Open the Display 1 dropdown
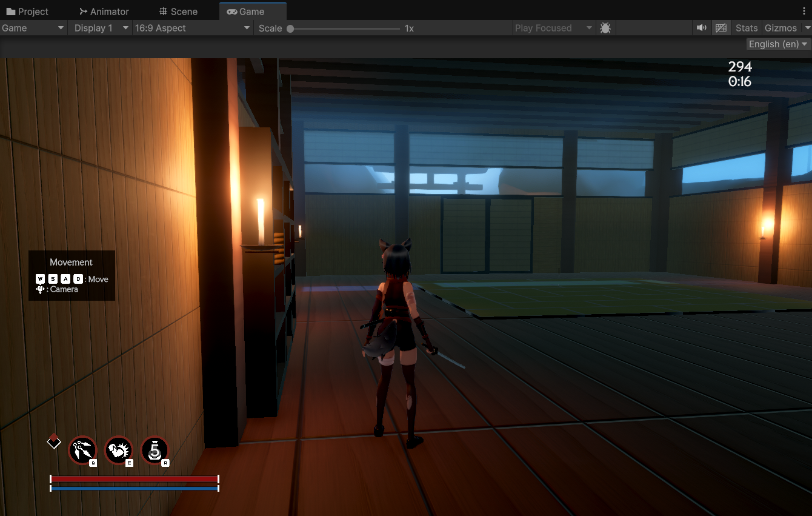 coord(101,28)
